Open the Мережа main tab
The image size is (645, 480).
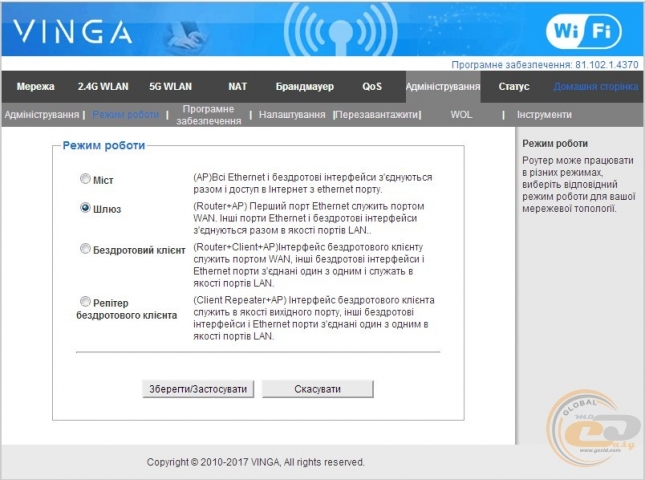coord(35,86)
